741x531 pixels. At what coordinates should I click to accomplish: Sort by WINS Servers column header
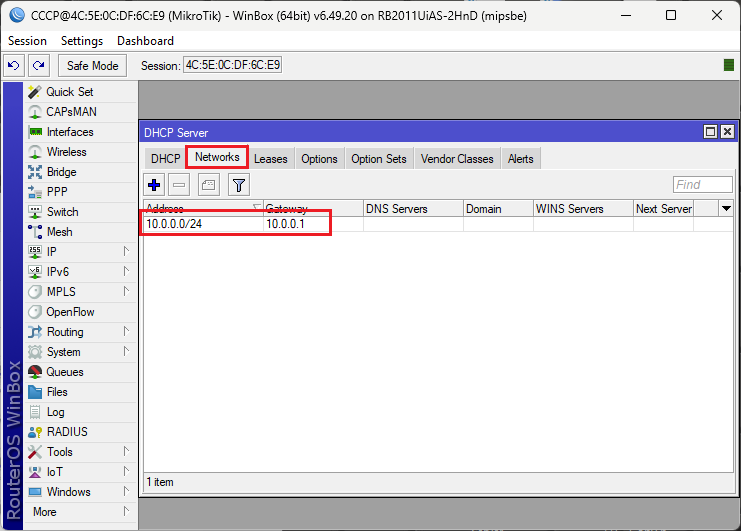(583, 208)
